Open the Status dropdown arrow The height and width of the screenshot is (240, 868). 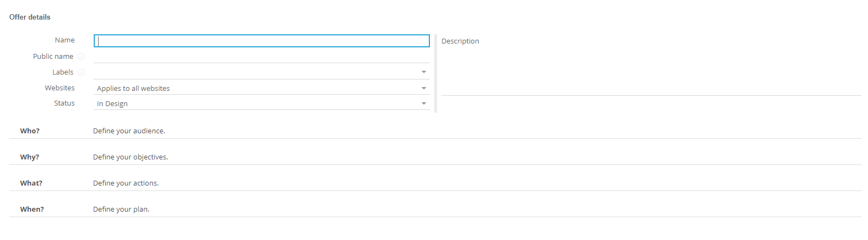tap(424, 103)
